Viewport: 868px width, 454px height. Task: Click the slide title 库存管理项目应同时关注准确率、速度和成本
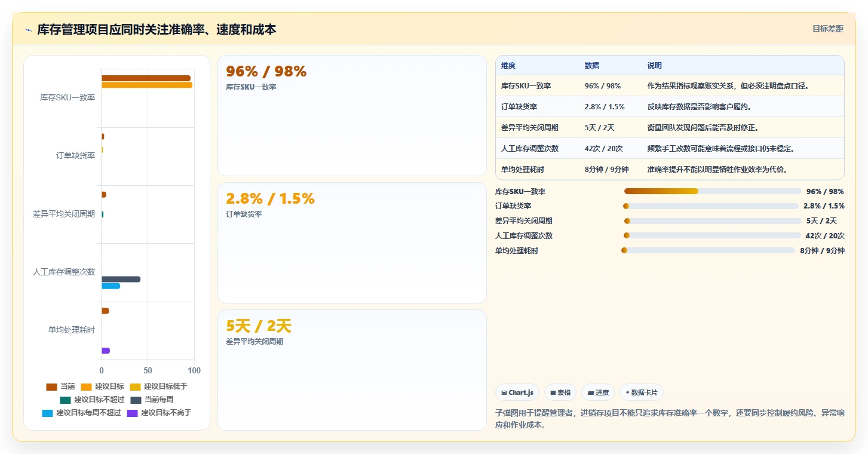pyautogui.click(x=157, y=30)
